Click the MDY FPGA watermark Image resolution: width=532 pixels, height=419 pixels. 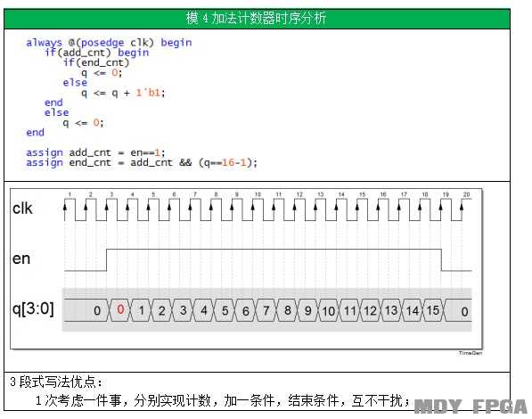click(x=471, y=407)
